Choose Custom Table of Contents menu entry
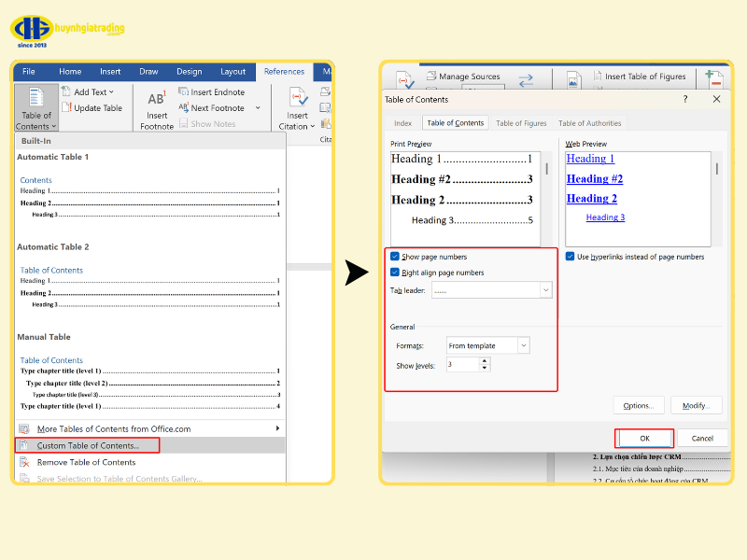 tap(88, 445)
